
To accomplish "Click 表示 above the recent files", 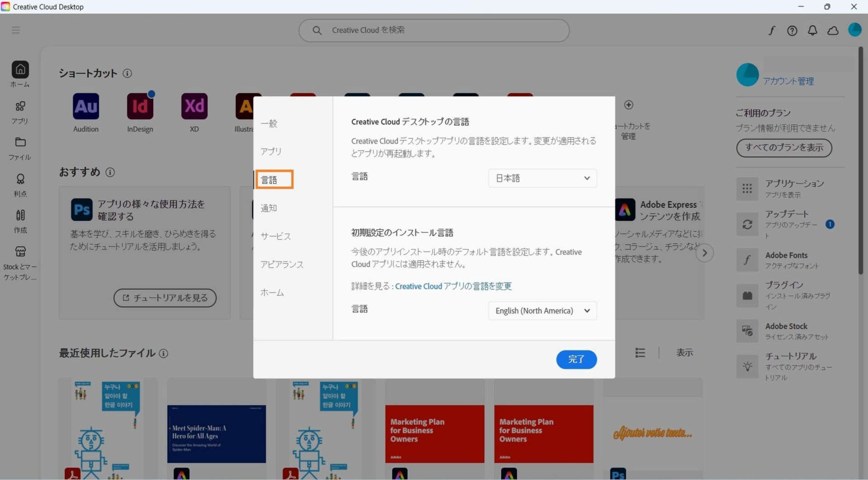I will 684,353.
